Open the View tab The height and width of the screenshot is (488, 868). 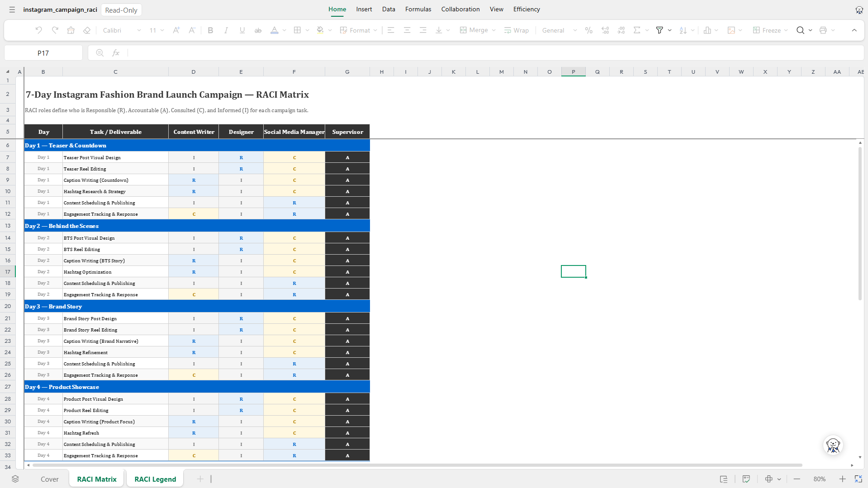(x=496, y=9)
